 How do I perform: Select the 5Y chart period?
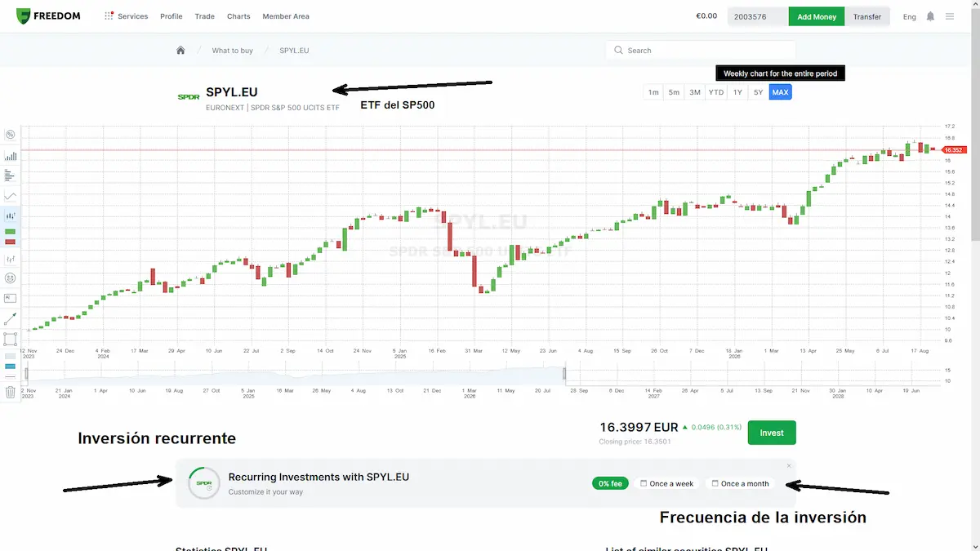(x=758, y=92)
